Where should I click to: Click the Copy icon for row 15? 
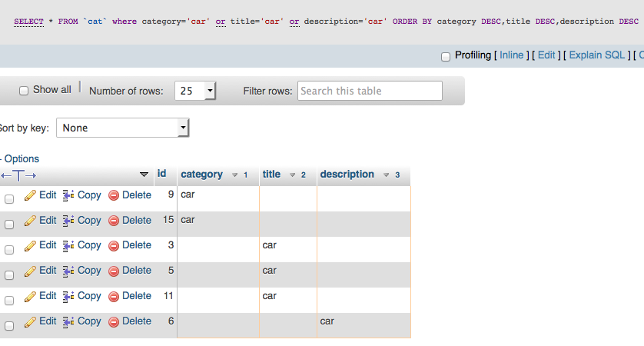pyautogui.click(x=68, y=221)
